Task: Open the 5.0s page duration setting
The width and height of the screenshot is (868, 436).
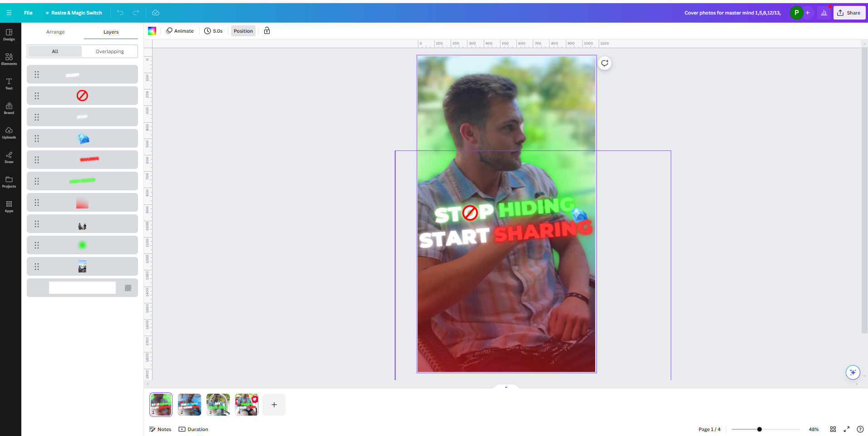Action: click(213, 31)
